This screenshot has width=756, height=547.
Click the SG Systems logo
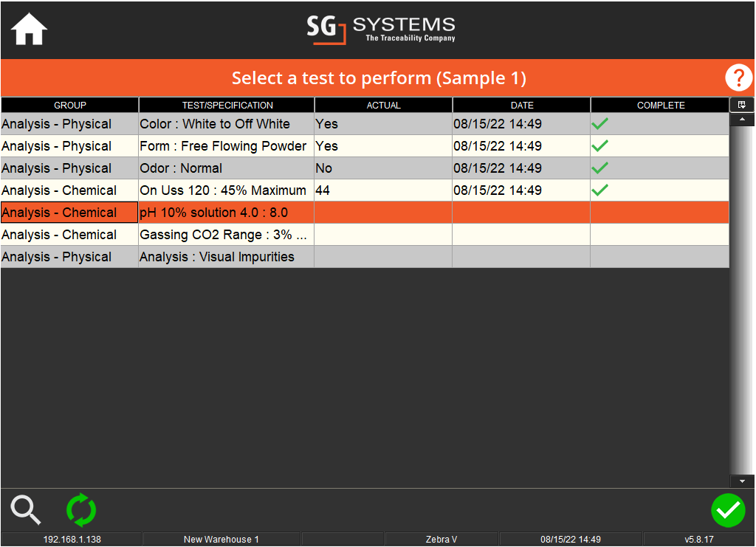click(x=381, y=30)
